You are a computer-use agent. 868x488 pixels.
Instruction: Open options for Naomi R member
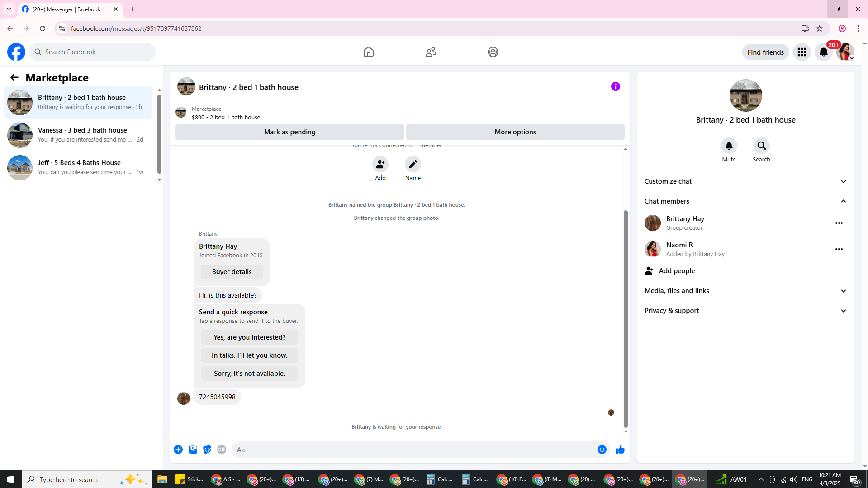pos(839,249)
